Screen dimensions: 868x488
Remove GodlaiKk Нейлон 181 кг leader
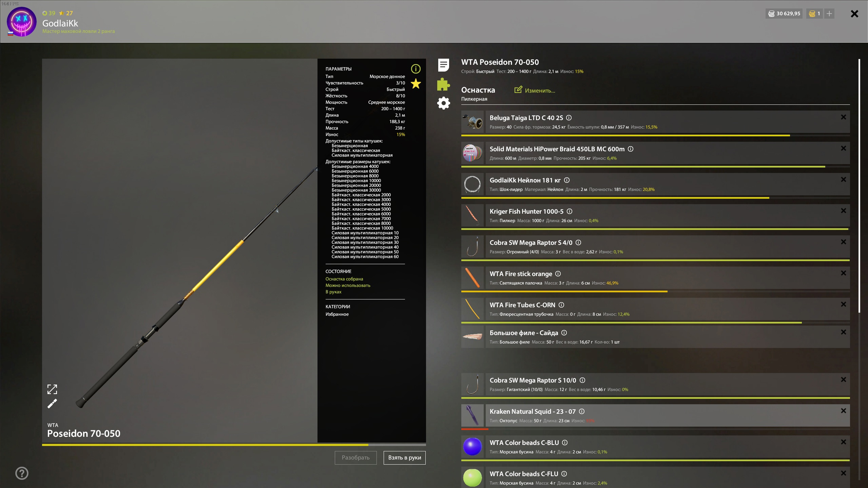843,179
